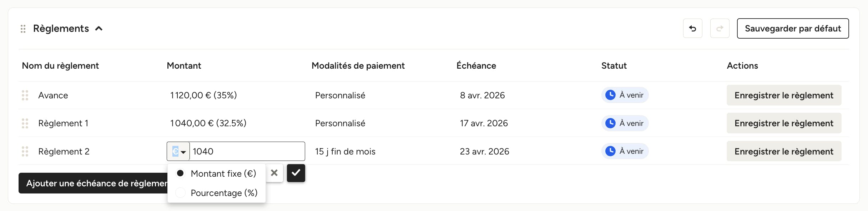Image resolution: width=868 pixels, height=211 pixels.
Task: Click Ajouter une échéance de règlement button
Action: coord(94,183)
